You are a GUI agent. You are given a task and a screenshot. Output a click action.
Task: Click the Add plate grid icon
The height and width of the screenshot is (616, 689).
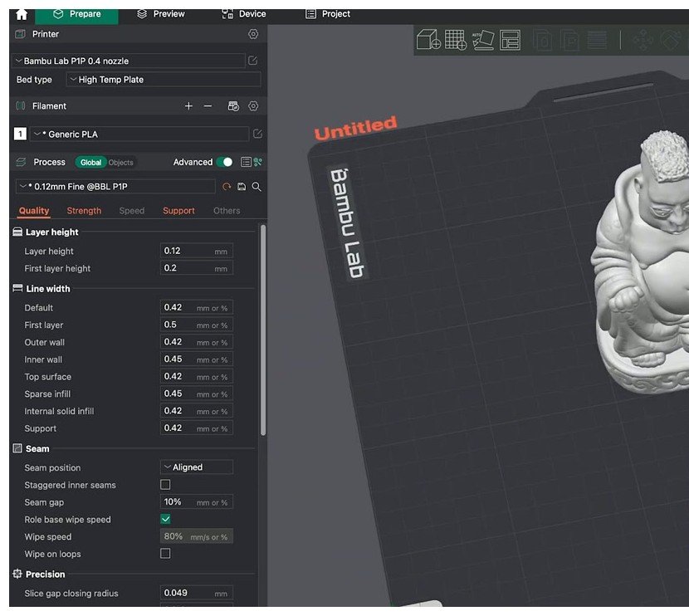click(456, 40)
